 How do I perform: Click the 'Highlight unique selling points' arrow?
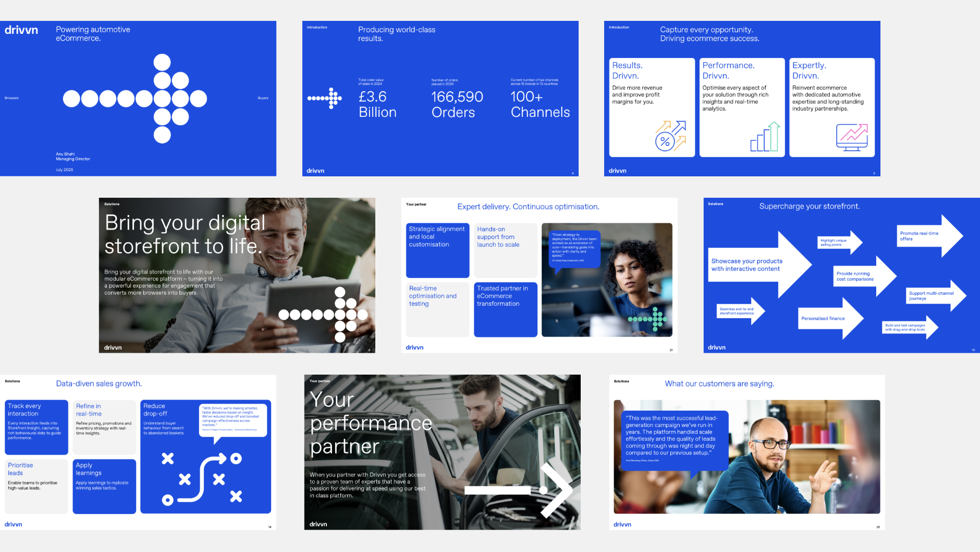click(x=840, y=243)
